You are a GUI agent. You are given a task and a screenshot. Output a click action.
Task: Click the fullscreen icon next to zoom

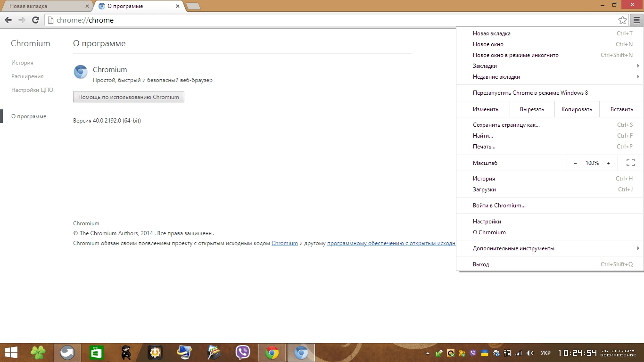(x=631, y=163)
